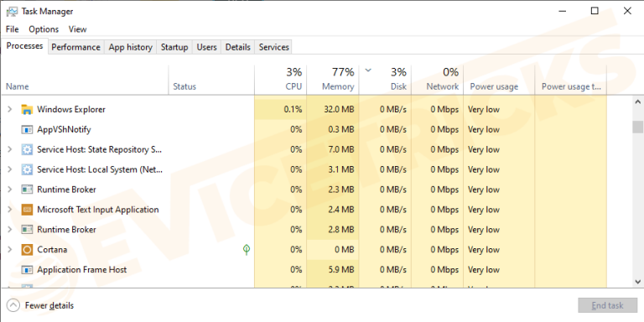Expand the Cortana process group

10,249
